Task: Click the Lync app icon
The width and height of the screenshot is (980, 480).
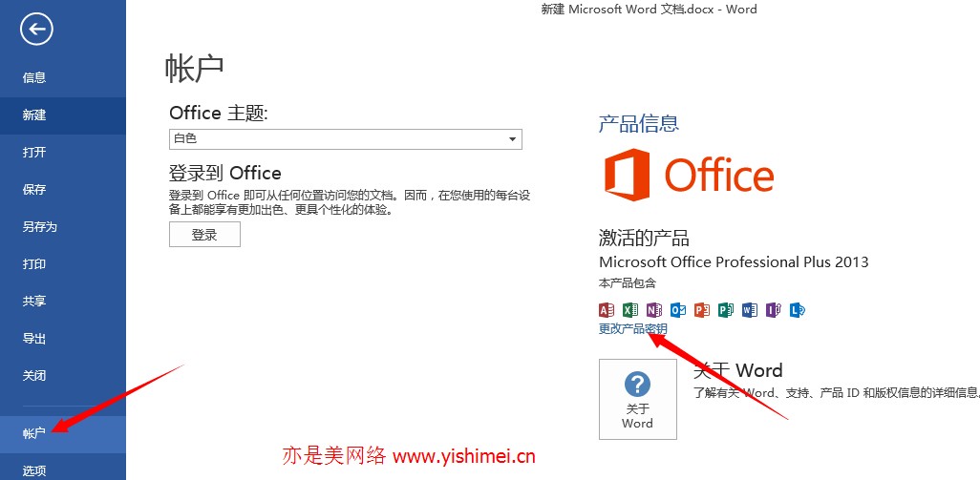Action: click(x=797, y=309)
